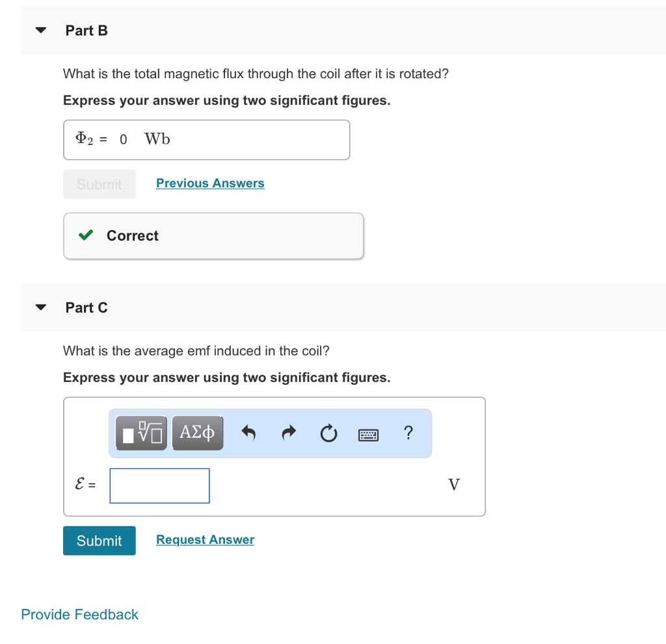This screenshot has height=644, width=666.
Task: Open the Greek letters ΑΣφ palette
Action: tap(197, 432)
